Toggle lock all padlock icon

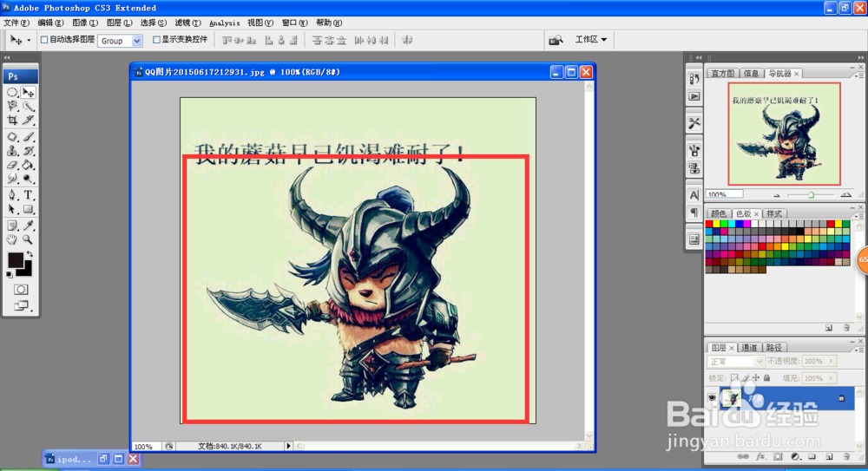click(x=766, y=378)
